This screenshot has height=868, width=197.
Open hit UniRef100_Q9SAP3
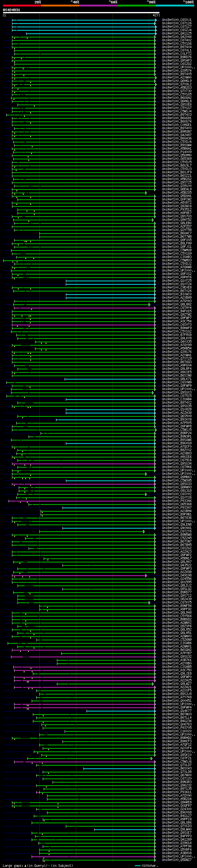click(x=176, y=61)
